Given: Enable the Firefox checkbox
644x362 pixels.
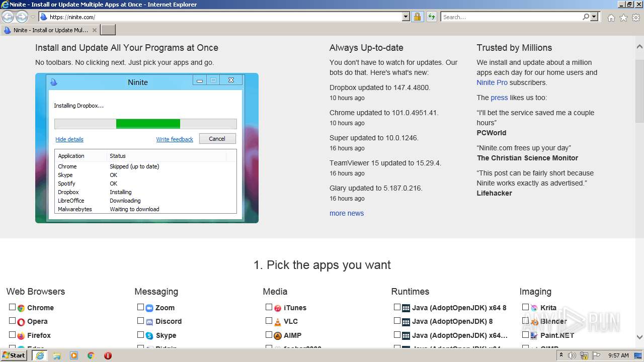Looking at the screenshot, I should 12,334.
